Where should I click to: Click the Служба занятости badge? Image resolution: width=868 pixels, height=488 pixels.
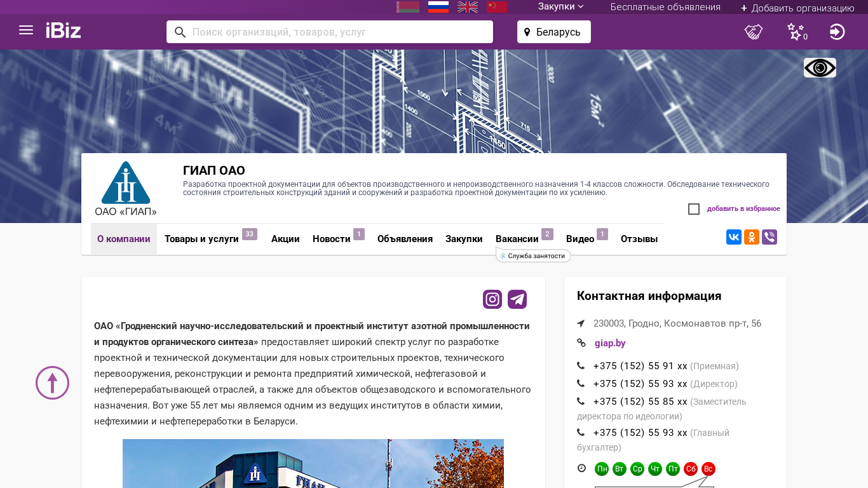[533, 255]
